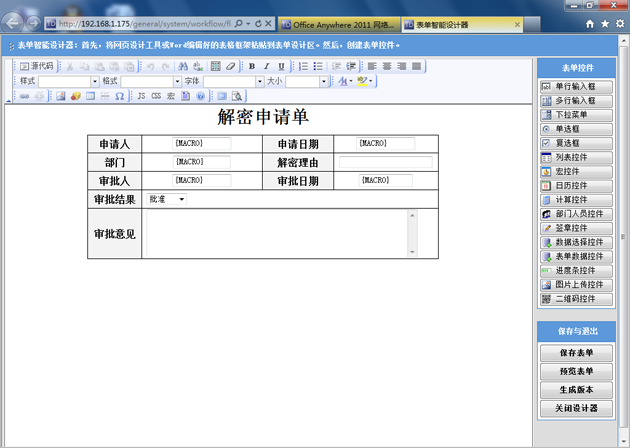The height and width of the screenshot is (448, 630).
Task: Click the 保存表单 save form button
Action: pos(575,353)
